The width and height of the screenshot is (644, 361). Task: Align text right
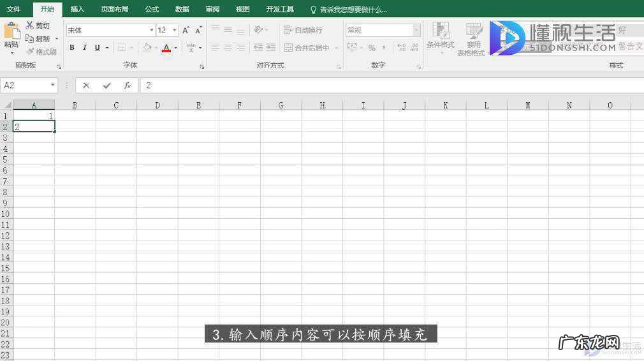[240, 48]
